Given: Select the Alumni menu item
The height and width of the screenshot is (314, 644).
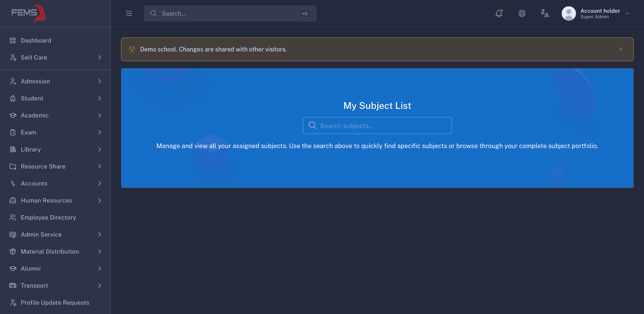Looking at the screenshot, I should (55, 268).
